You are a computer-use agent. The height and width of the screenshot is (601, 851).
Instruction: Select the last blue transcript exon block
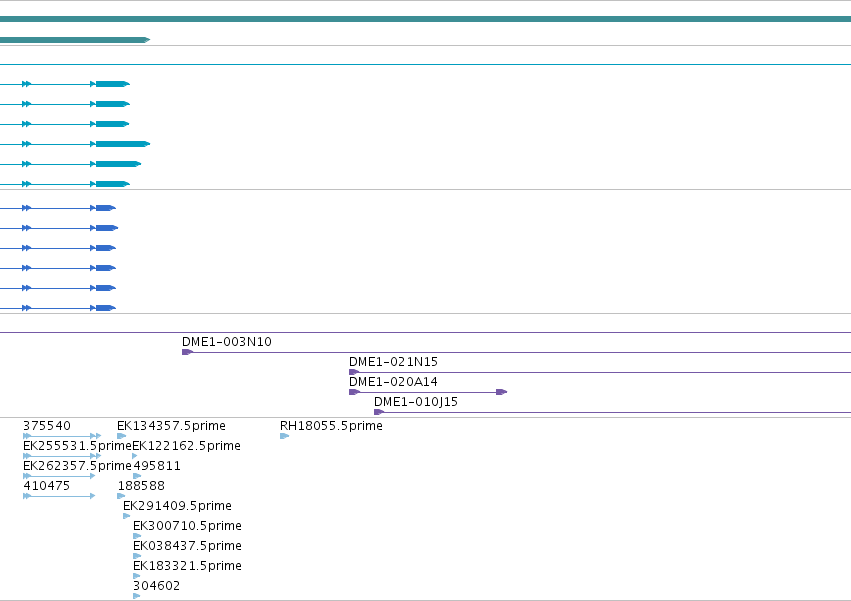click(106, 308)
